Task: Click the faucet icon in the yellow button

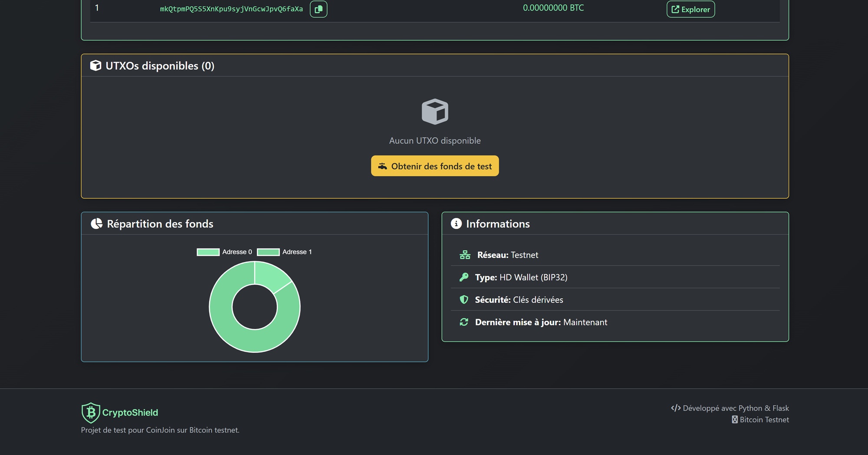Action: (x=382, y=165)
